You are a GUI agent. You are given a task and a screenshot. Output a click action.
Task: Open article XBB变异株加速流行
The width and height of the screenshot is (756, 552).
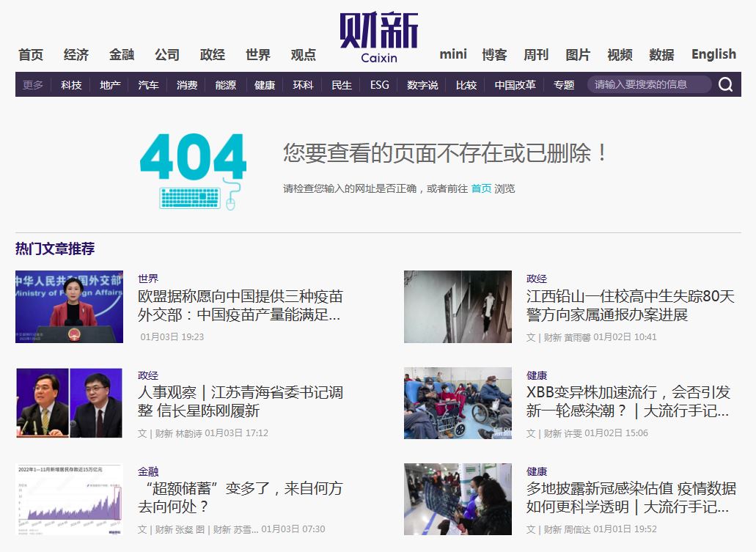[628, 401]
